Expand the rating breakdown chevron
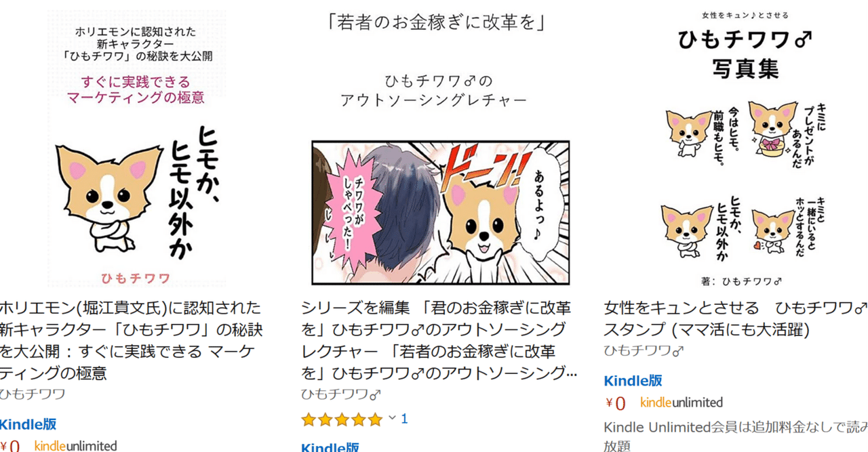This screenshot has height=452, width=868. point(391,419)
